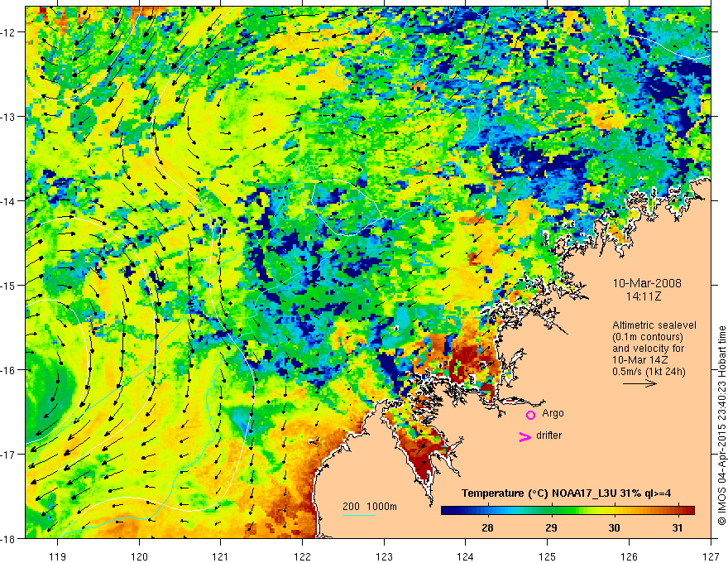Click the temperature color bar

point(568,510)
